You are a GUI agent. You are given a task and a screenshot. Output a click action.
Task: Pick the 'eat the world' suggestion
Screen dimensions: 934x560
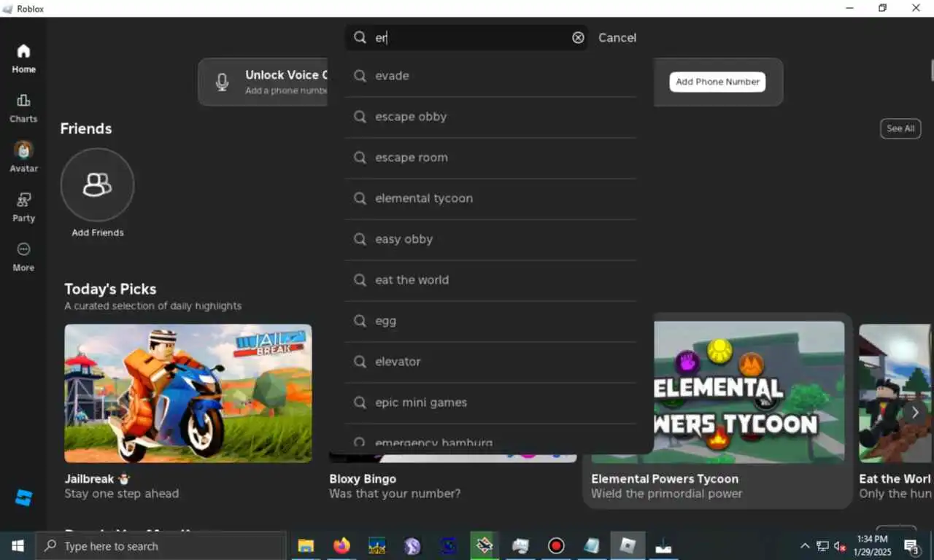[490, 280]
